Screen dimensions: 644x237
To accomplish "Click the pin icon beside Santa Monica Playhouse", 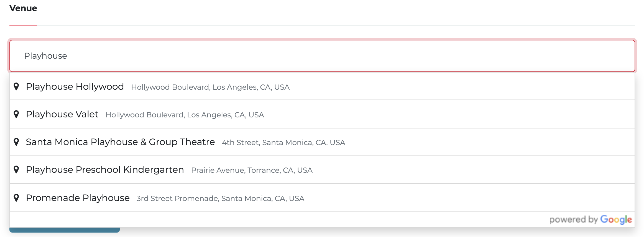I will point(16,142).
